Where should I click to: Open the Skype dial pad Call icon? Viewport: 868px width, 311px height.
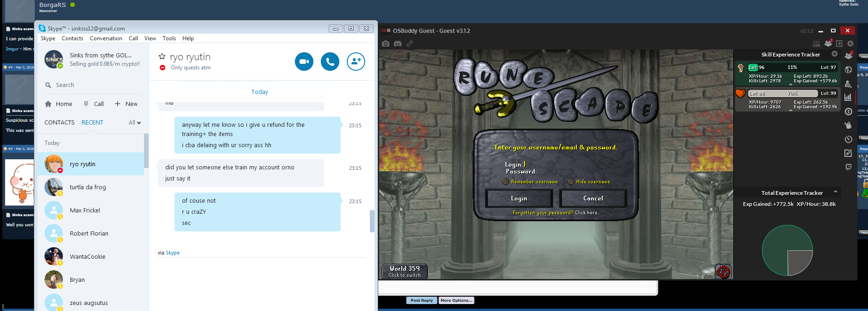click(x=86, y=104)
